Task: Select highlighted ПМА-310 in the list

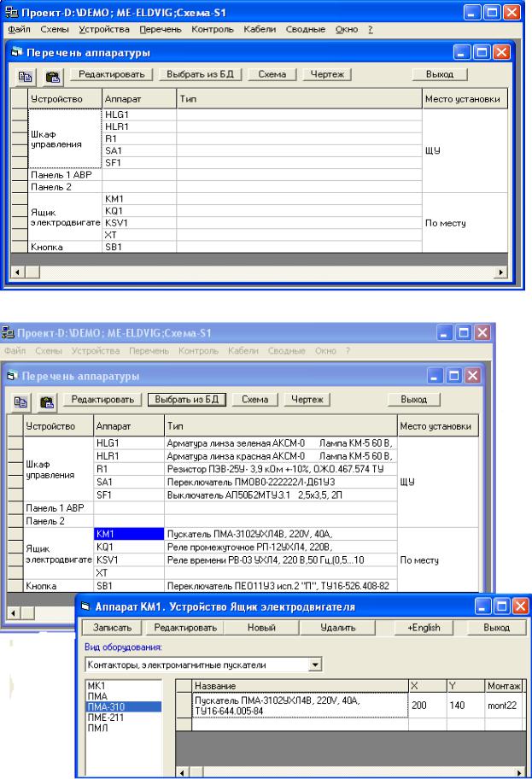Action: (124, 706)
